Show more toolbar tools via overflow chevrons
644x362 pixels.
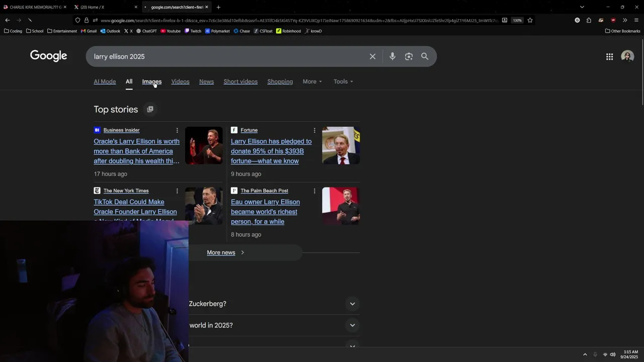(625, 20)
